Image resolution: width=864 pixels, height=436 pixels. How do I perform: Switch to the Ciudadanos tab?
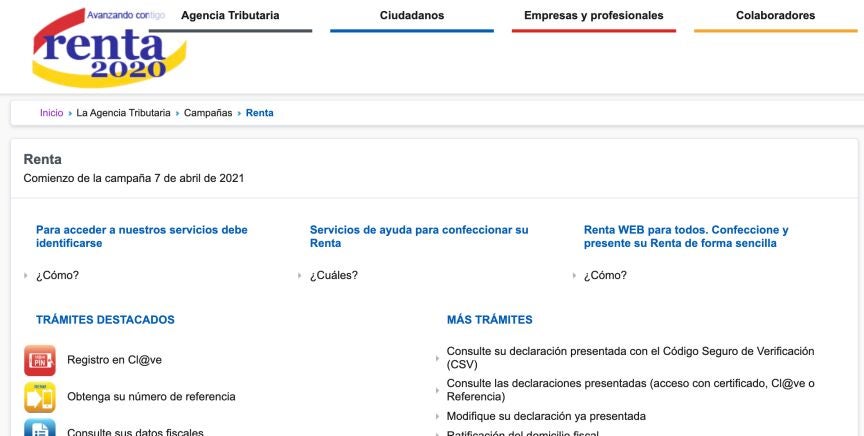412,16
